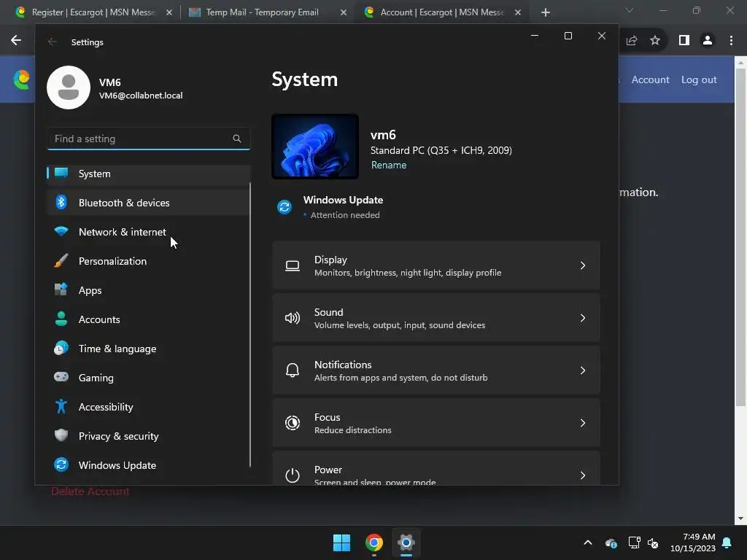Screen dimensions: 747x560
Task: Click the search magnifier icon
Action: [x=237, y=139]
